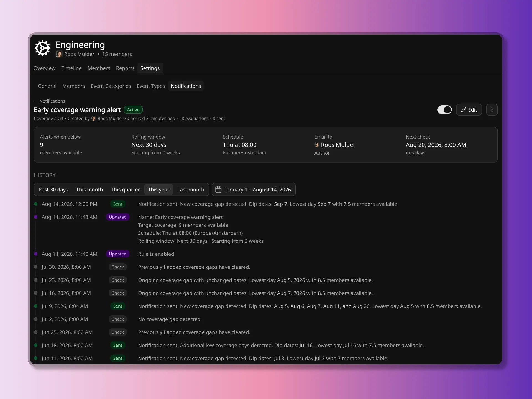Click Updated badge on Aug 14 11:40 AM
Screen dimensions: 532x399
click(x=118, y=254)
